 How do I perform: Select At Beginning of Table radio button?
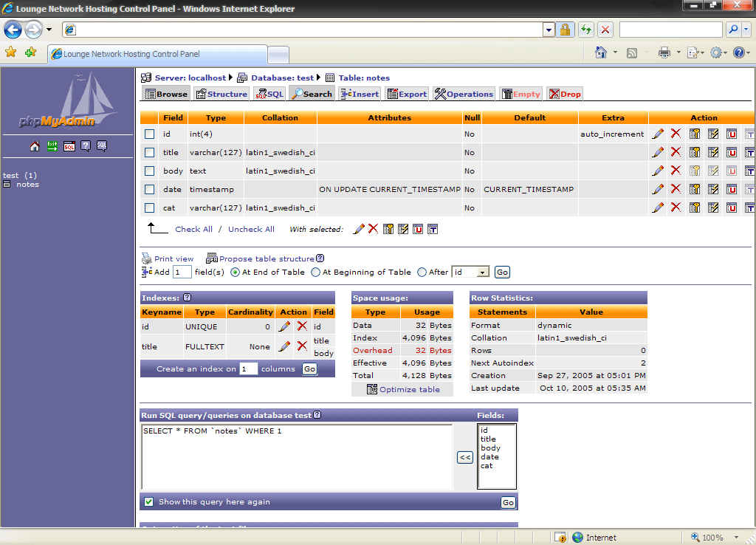(x=314, y=272)
